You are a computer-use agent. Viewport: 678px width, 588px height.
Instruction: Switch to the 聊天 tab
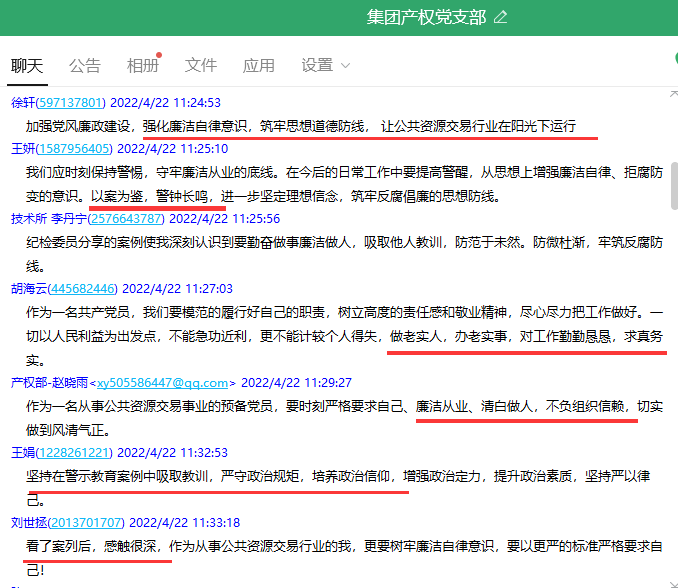[27, 66]
